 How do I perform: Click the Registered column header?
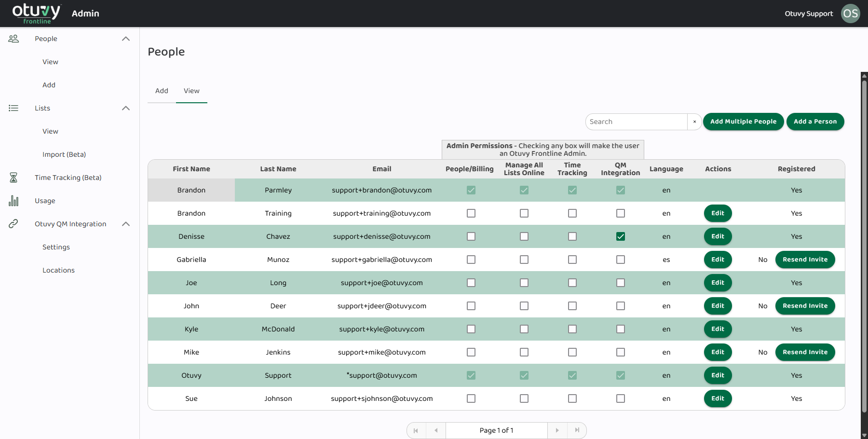[x=797, y=169]
